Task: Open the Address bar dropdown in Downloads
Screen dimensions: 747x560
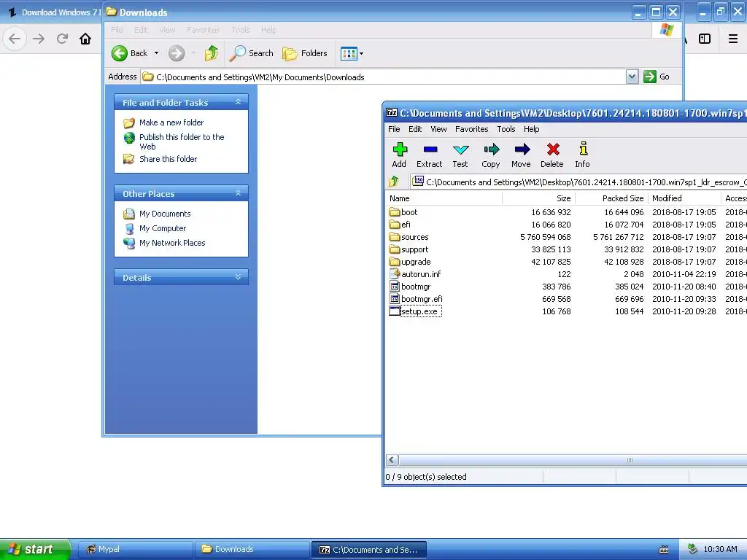Action: click(x=632, y=77)
